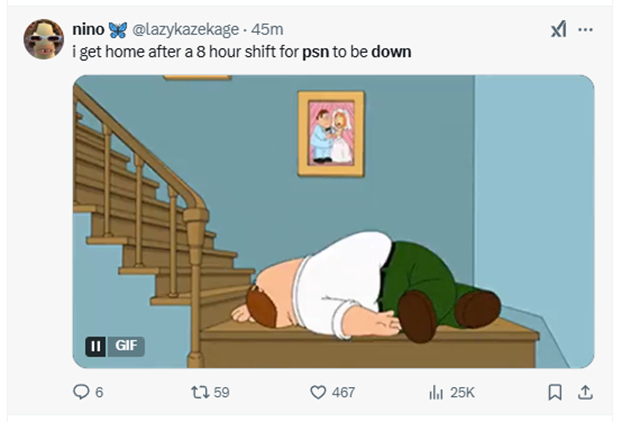Click the like count 467
Viewport: 640px width, 422px height.
[343, 392]
